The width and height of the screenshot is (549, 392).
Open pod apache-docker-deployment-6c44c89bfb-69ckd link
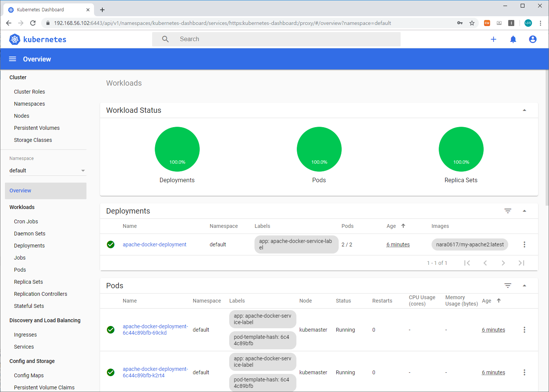155,330
